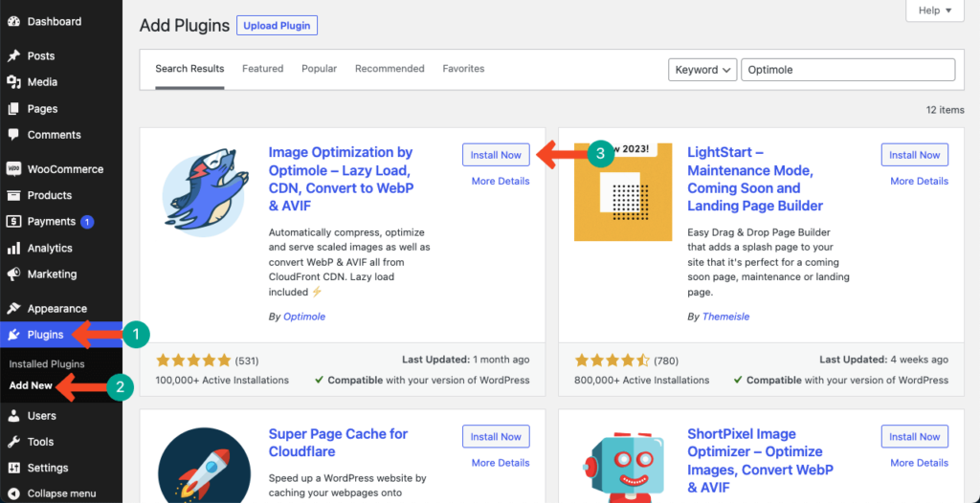Install ShortPixel Image Optimizer plugin
The width and height of the screenshot is (980, 503).
click(x=914, y=437)
